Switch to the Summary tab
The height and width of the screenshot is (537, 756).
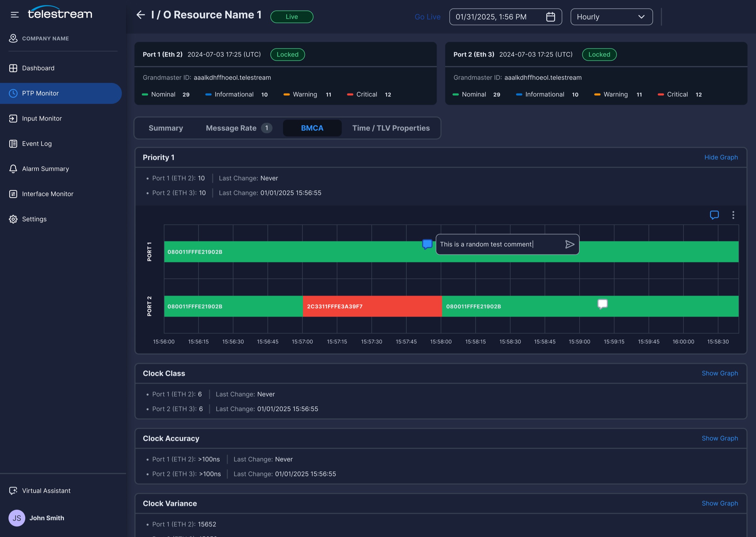coord(166,128)
